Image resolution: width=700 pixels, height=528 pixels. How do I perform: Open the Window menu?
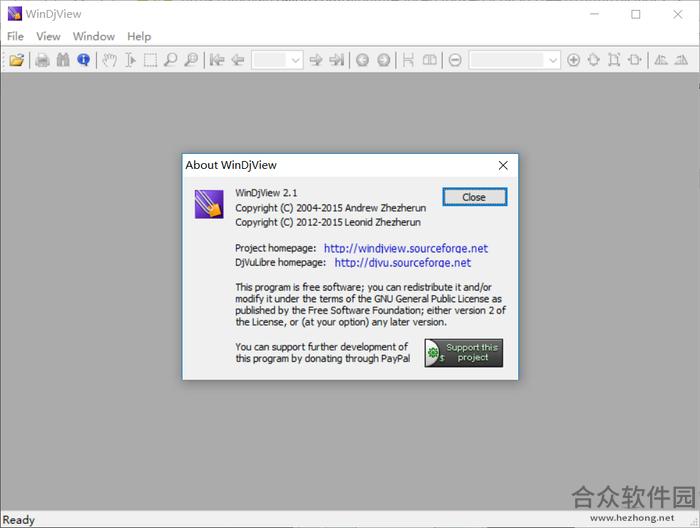(x=94, y=36)
